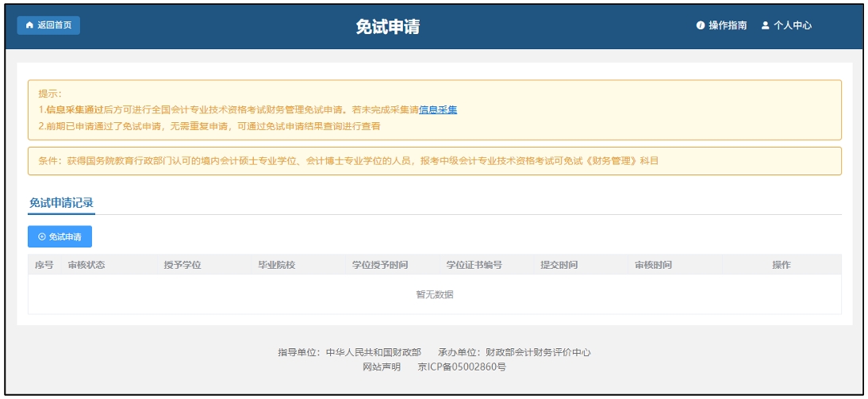The image size is (868, 399).
Task: Click the 授予学位 column header
Action: pyautogui.click(x=182, y=265)
